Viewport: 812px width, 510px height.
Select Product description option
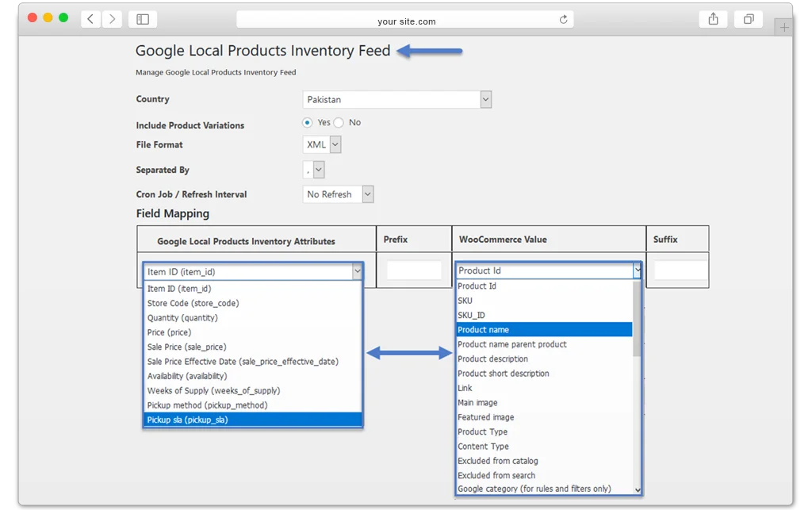pos(544,359)
